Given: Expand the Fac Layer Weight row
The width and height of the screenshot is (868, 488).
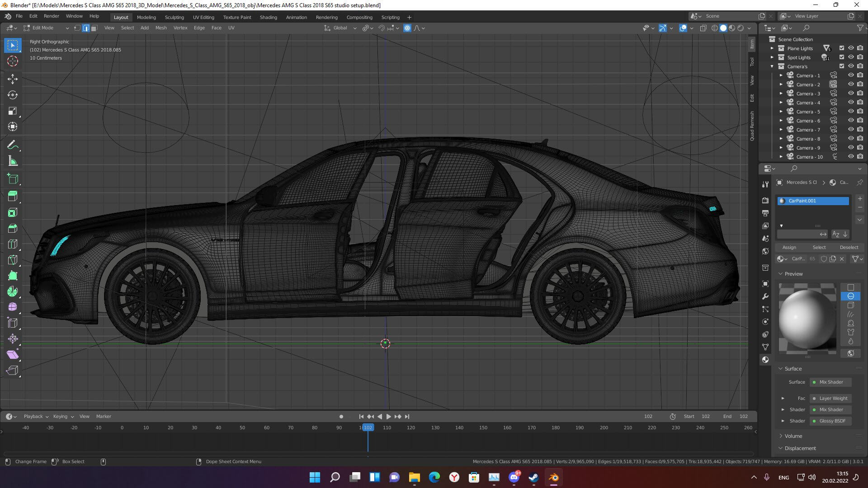Looking at the screenshot, I should click(x=783, y=399).
